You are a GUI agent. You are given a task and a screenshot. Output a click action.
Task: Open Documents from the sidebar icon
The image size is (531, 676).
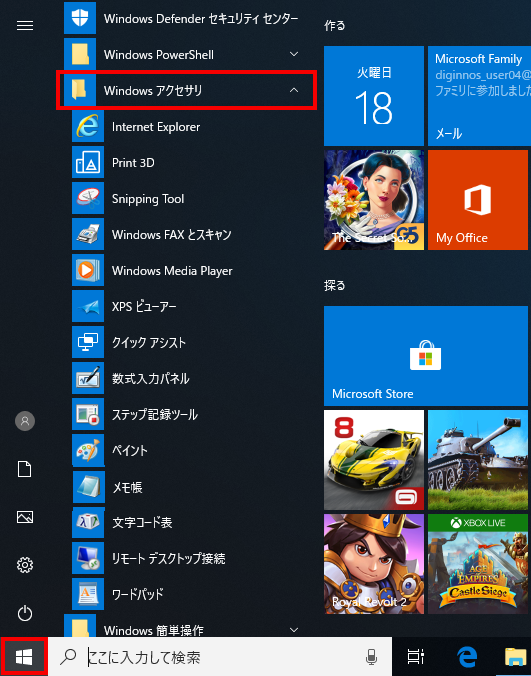[25, 469]
